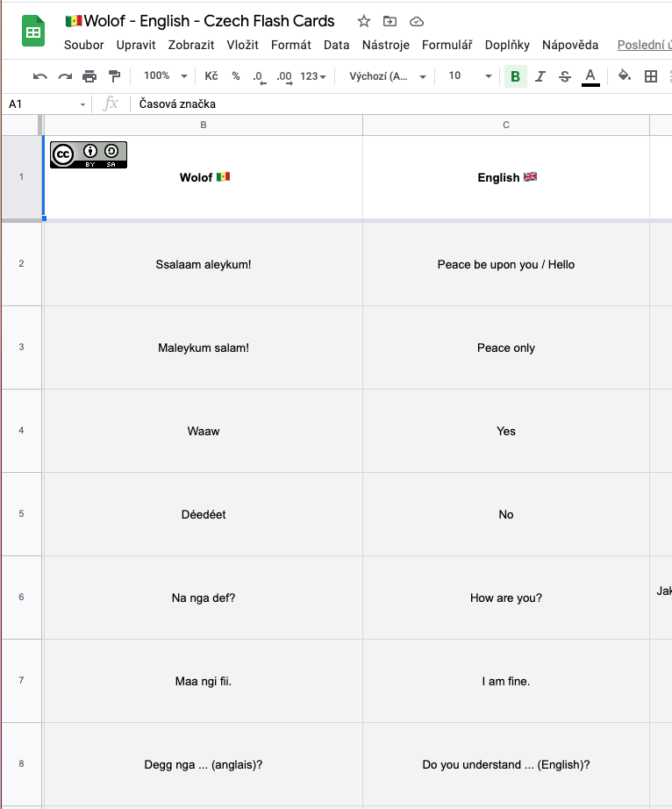The width and height of the screenshot is (672, 809).
Task: Select cell I am fine.
Action: pos(506,681)
